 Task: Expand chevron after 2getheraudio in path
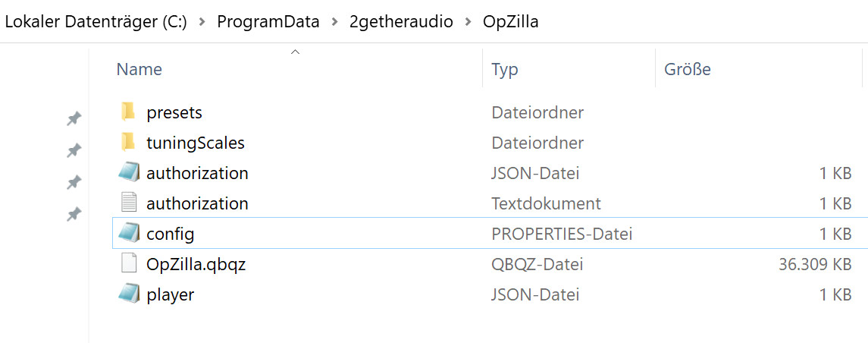(x=468, y=22)
